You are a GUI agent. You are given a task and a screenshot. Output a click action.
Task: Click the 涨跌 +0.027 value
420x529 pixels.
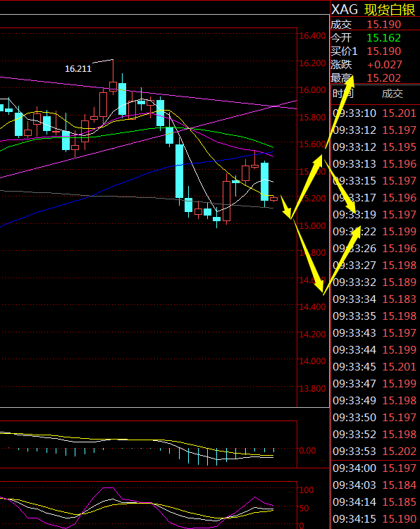pos(385,64)
